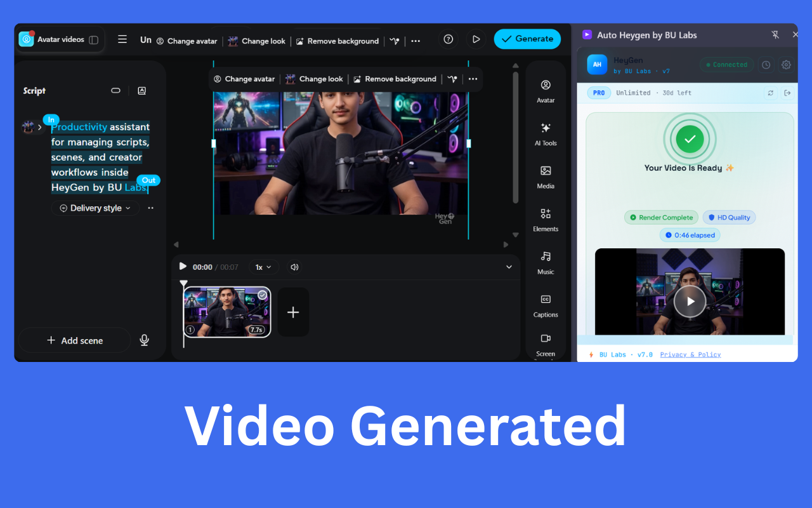
Task: Mute the audio with the speaker icon
Action: coord(294,267)
